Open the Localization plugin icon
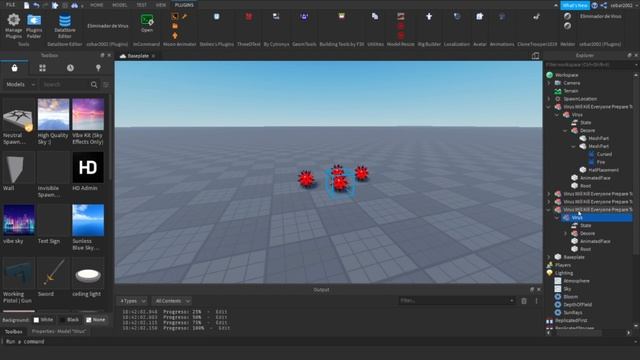 coord(457,17)
